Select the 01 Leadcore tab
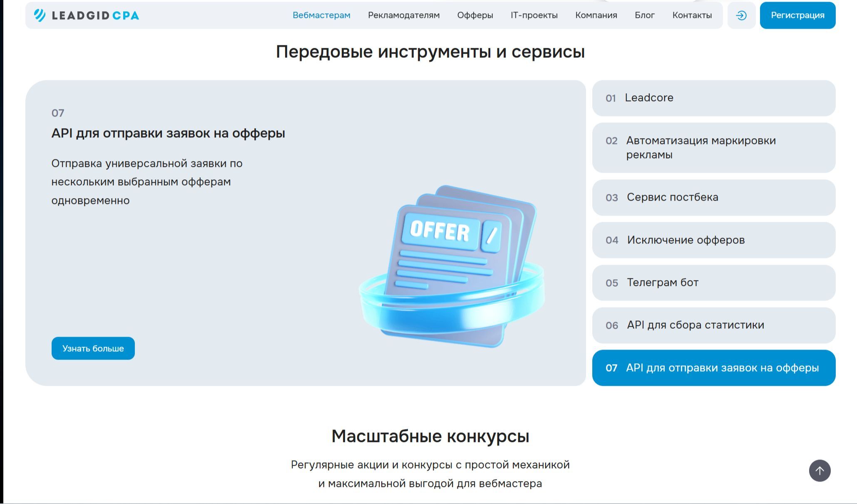The height and width of the screenshot is (504, 857). pyautogui.click(x=713, y=98)
